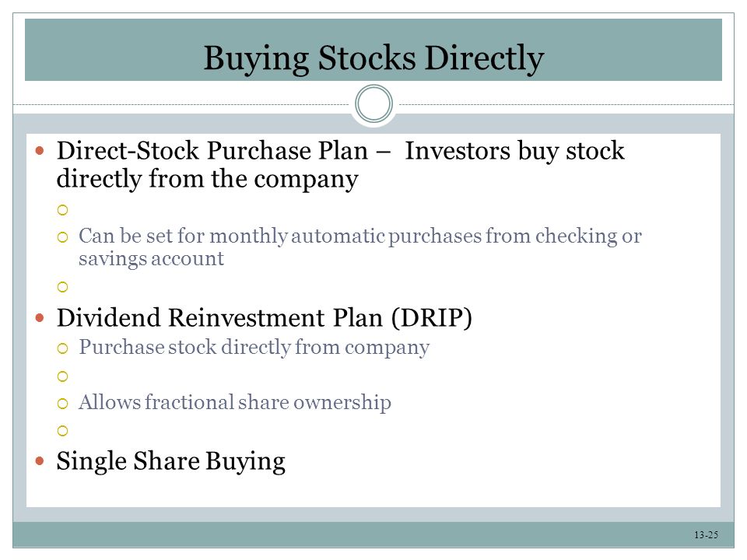Click the text "Allows fractional share ownership"

[x=235, y=403]
